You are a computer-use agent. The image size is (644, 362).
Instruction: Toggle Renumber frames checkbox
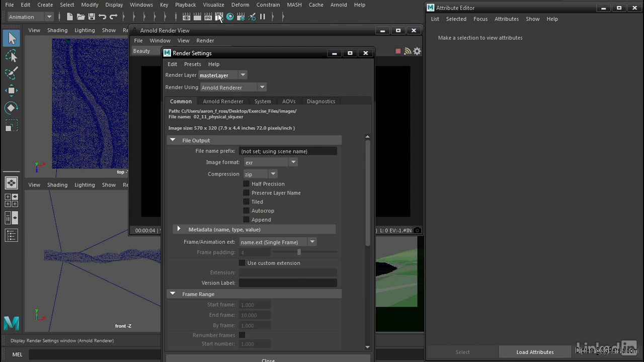(x=242, y=335)
